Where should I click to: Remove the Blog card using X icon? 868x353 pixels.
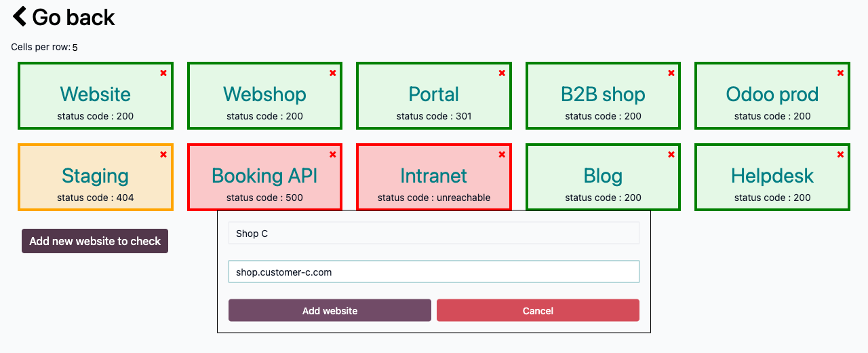(671, 154)
